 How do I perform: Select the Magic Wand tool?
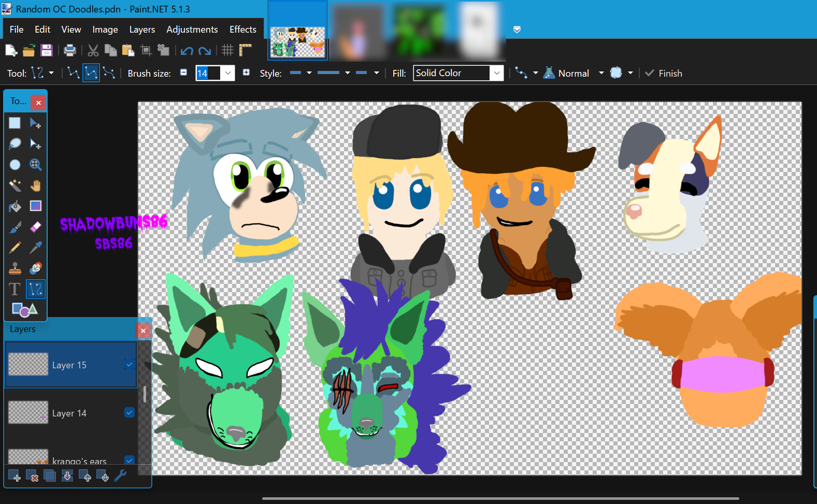(x=15, y=185)
